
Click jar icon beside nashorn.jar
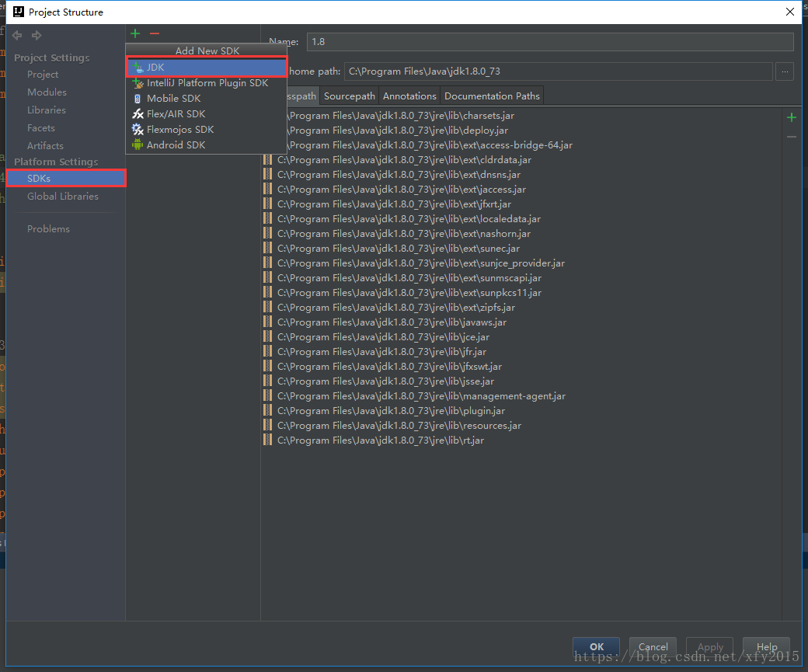(x=267, y=233)
